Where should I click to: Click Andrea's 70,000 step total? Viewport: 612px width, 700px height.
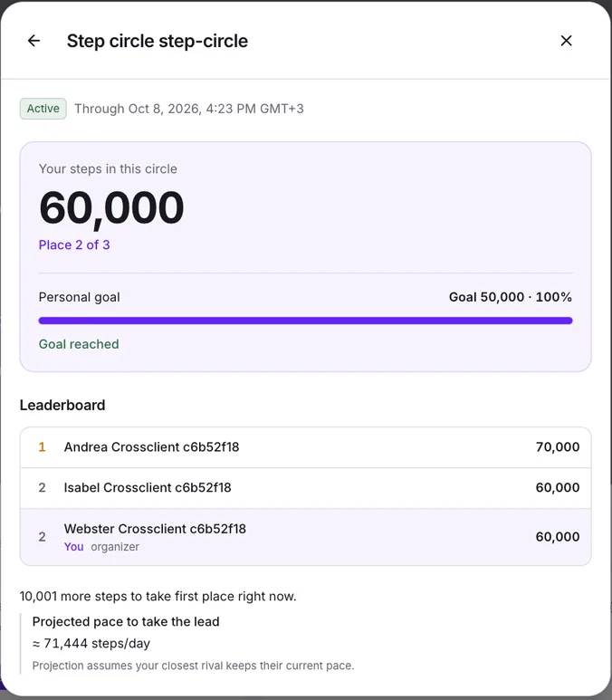pyautogui.click(x=558, y=446)
